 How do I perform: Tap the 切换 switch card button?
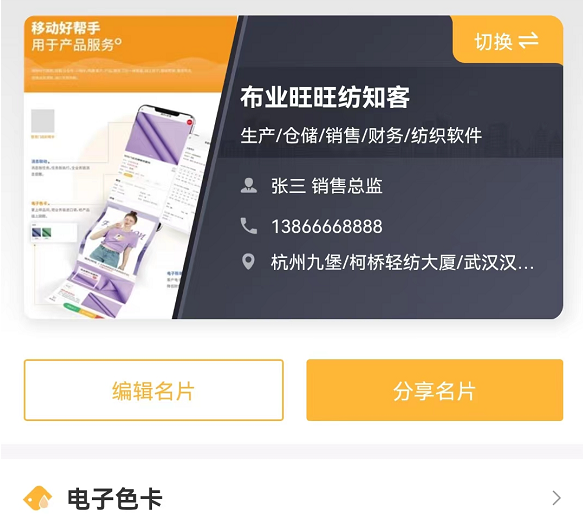point(507,40)
